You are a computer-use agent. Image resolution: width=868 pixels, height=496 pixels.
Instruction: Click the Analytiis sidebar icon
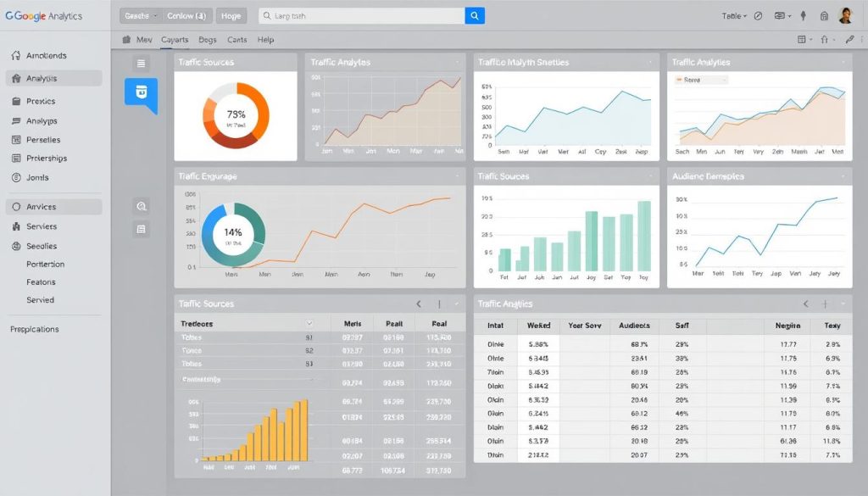(16, 78)
